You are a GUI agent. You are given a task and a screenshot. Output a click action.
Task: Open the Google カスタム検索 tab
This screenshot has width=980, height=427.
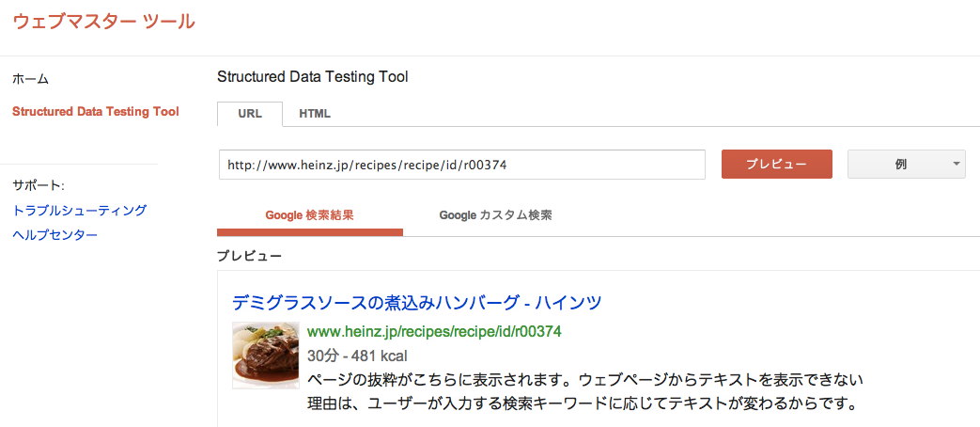pos(495,215)
